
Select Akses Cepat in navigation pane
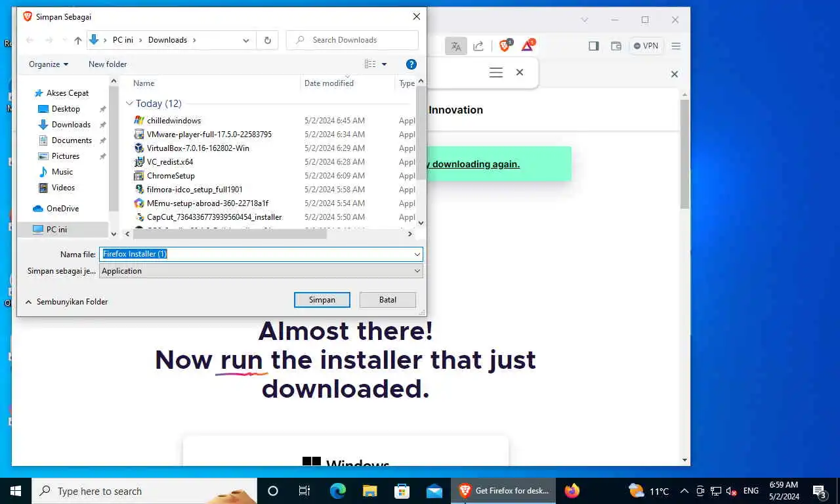click(x=67, y=93)
